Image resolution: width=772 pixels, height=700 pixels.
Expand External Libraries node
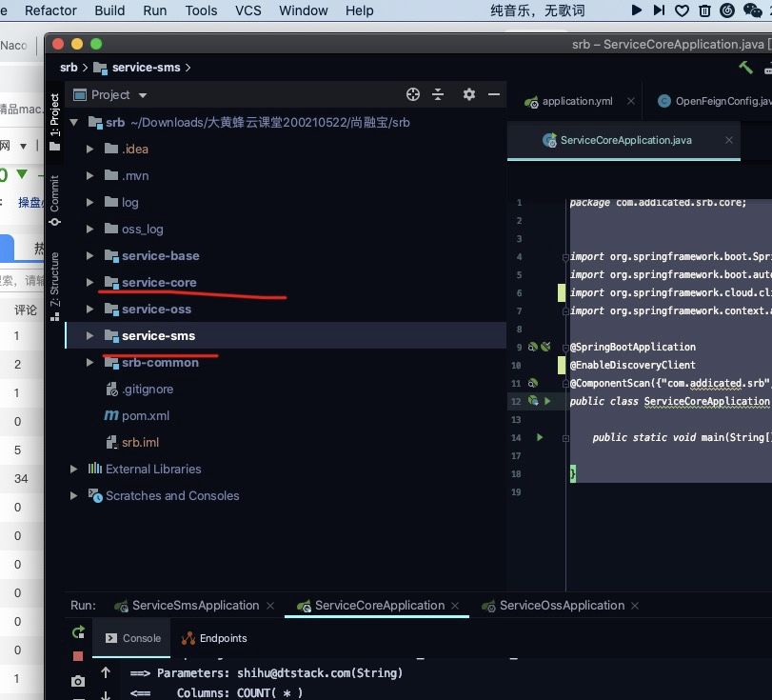pos(74,469)
